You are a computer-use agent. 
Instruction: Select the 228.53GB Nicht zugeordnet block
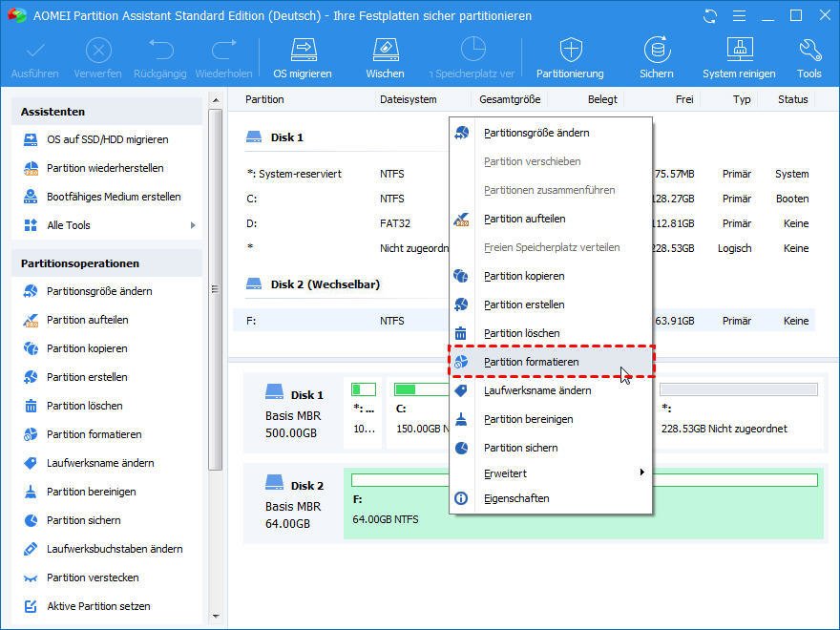tap(738, 412)
